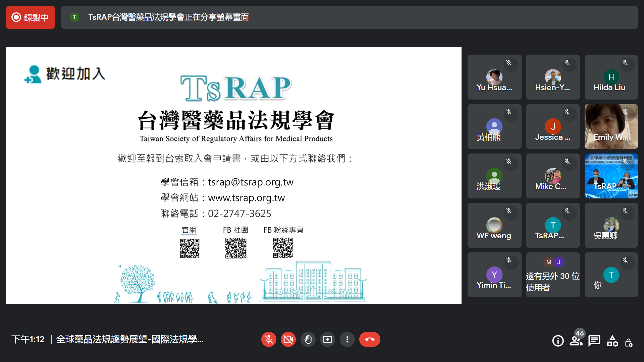Click the red leave call button
The height and width of the screenshot is (362, 644).
click(370, 340)
